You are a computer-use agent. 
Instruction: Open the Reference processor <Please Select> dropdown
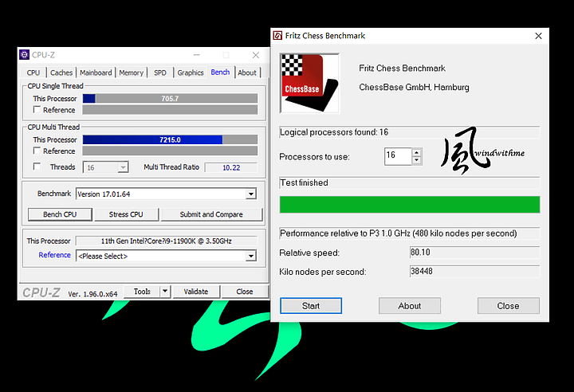[251, 256]
